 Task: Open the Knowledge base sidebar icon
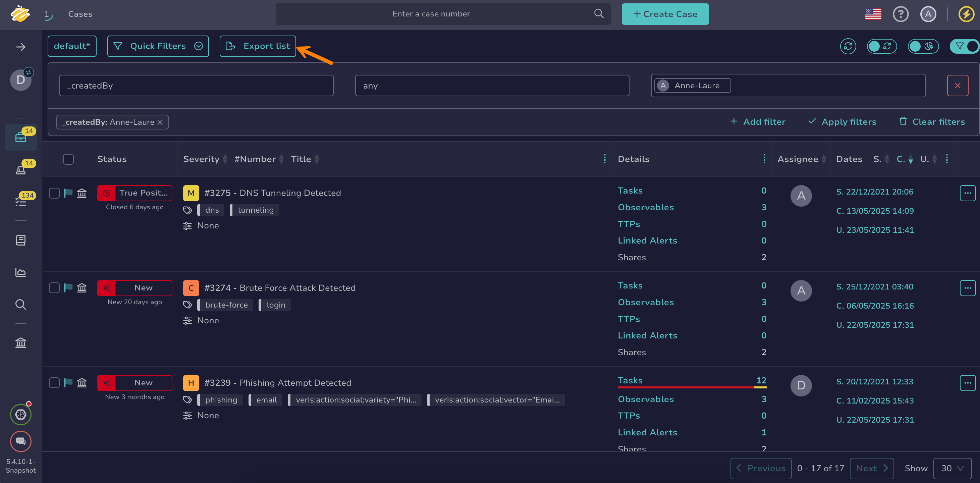click(x=21, y=240)
